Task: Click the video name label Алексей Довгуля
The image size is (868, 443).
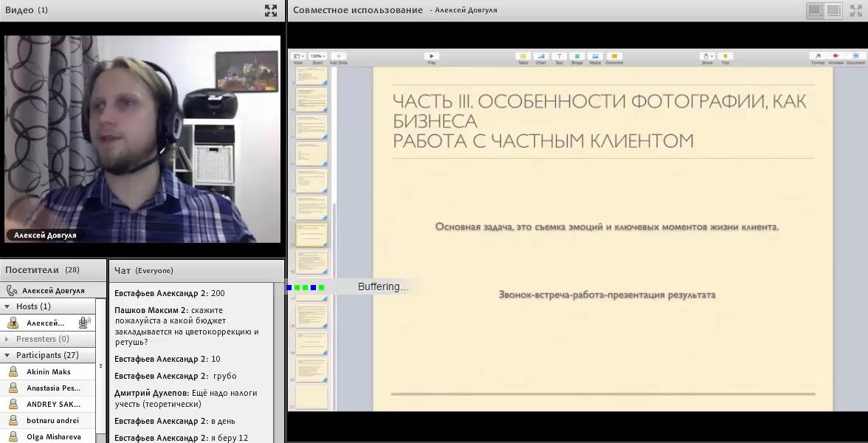Action: pos(46,236)
